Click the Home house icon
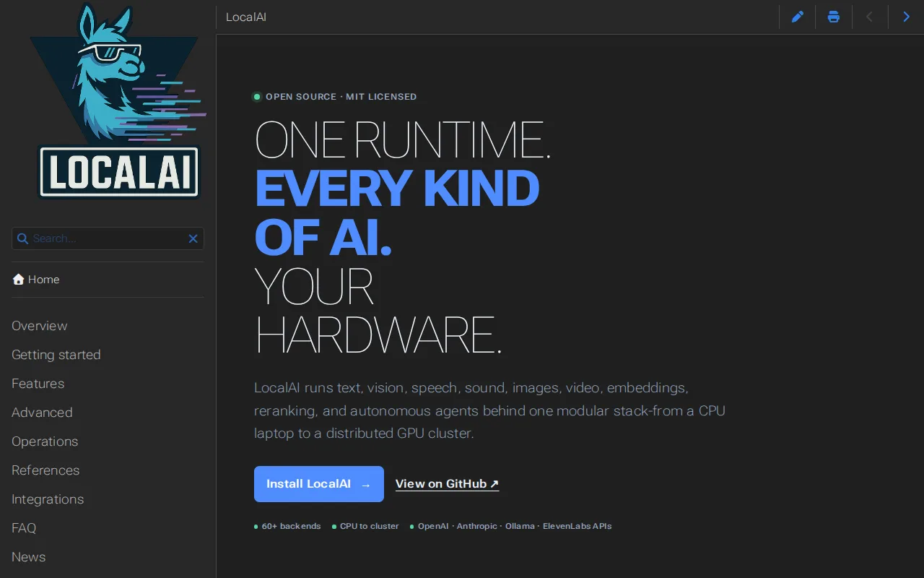This screenshot has width=924, height=578. tap(18, 280)
